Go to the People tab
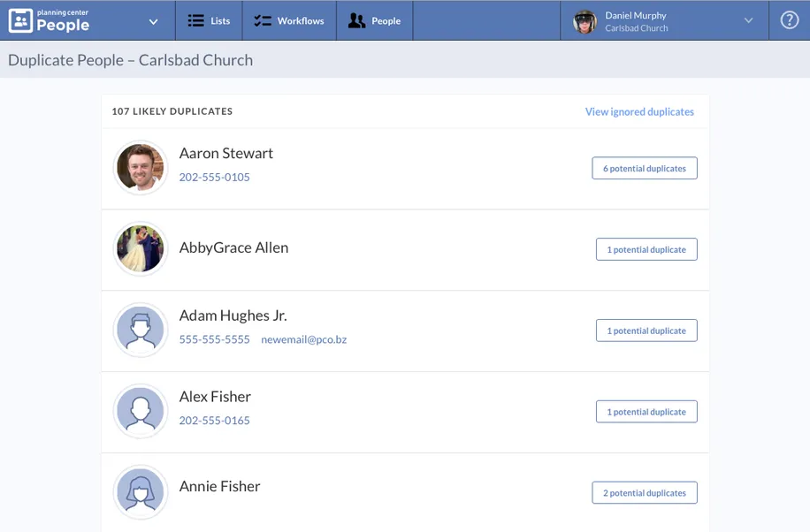The width and height of the screenshot is (810, 532). pos(374,20)
